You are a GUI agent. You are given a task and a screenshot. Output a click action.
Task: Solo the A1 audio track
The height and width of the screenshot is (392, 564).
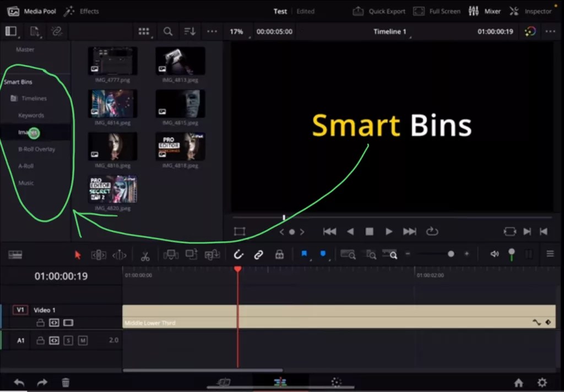click(68, 340)
